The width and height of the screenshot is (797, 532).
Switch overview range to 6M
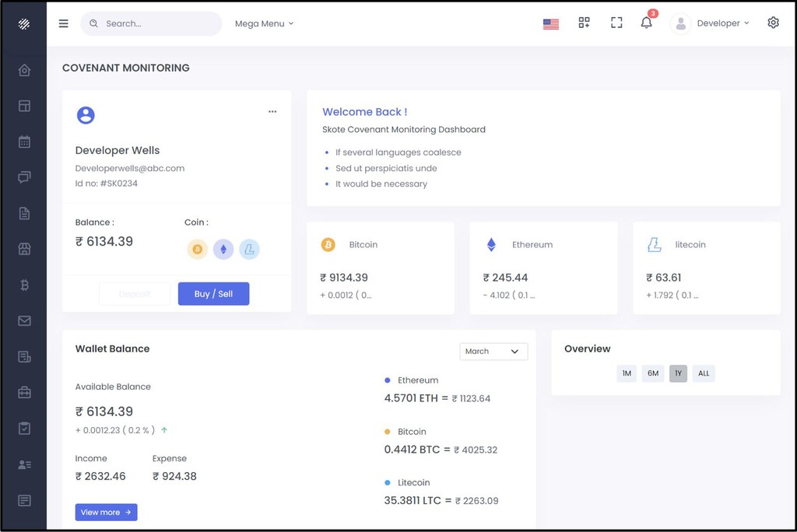[x=652, y=373]
